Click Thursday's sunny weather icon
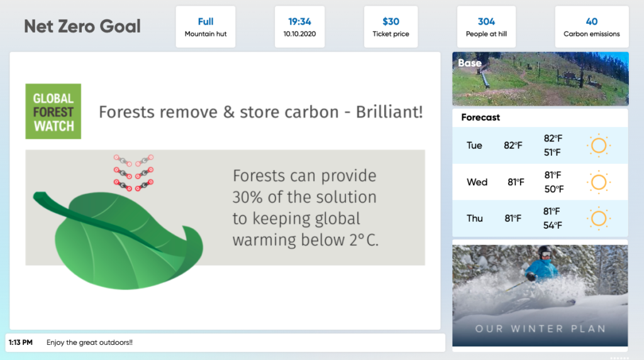Screen dimensions: 644x360 click(599, 219)
